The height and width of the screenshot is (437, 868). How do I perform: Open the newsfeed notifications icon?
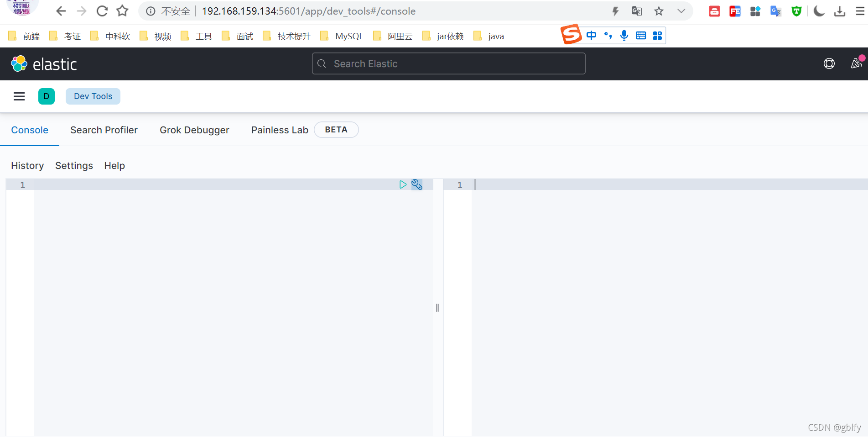[x=857, y=63]
